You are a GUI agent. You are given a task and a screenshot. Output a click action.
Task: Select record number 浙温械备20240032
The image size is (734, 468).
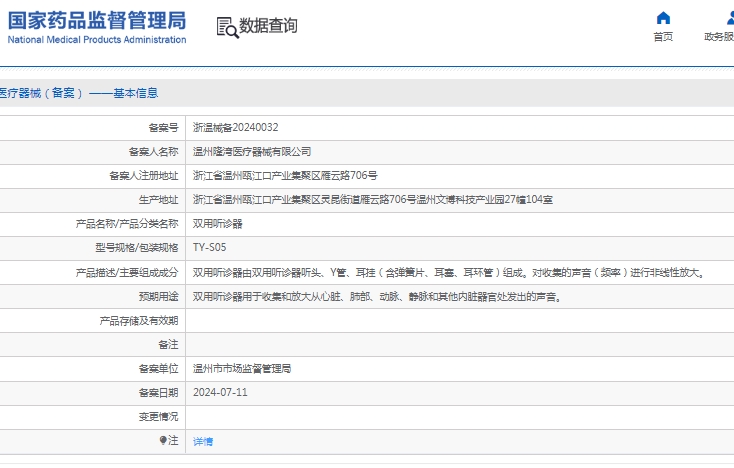(x=235, y=127)
